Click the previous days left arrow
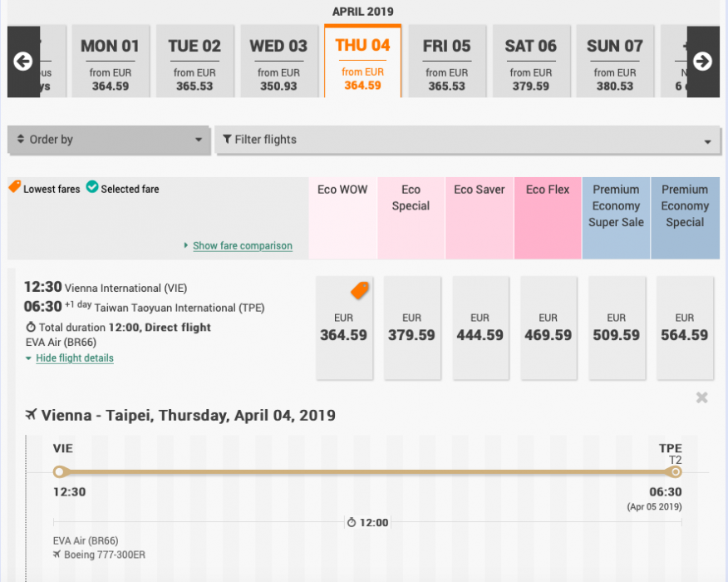The height and width of the screenshot is (582, 728). coord(23,62)
